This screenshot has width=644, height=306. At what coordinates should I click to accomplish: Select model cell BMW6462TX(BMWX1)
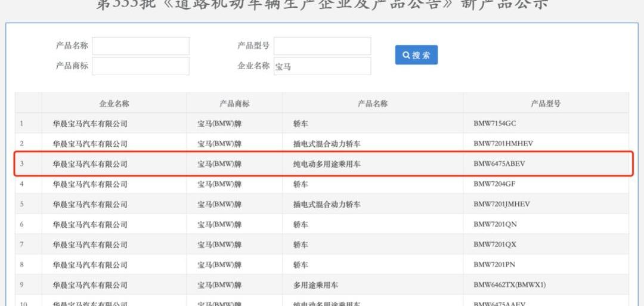pos(510,285)
